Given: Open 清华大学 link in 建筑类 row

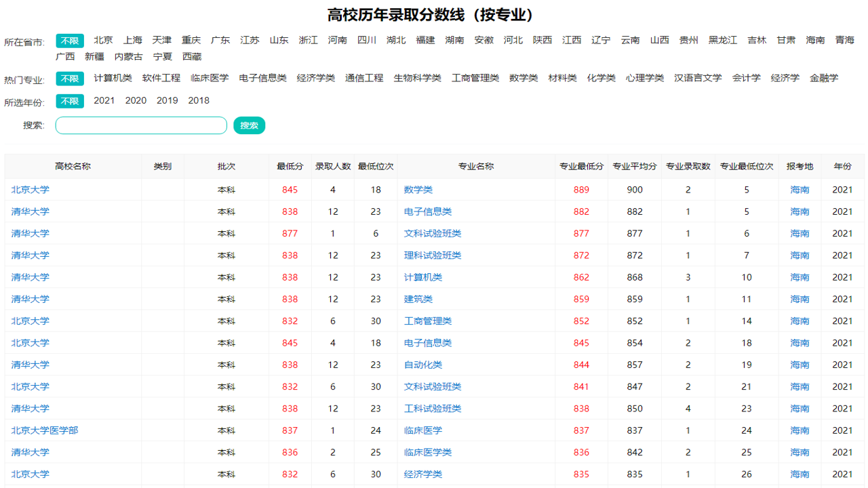Looking at the screenshot, I should 31,299.
